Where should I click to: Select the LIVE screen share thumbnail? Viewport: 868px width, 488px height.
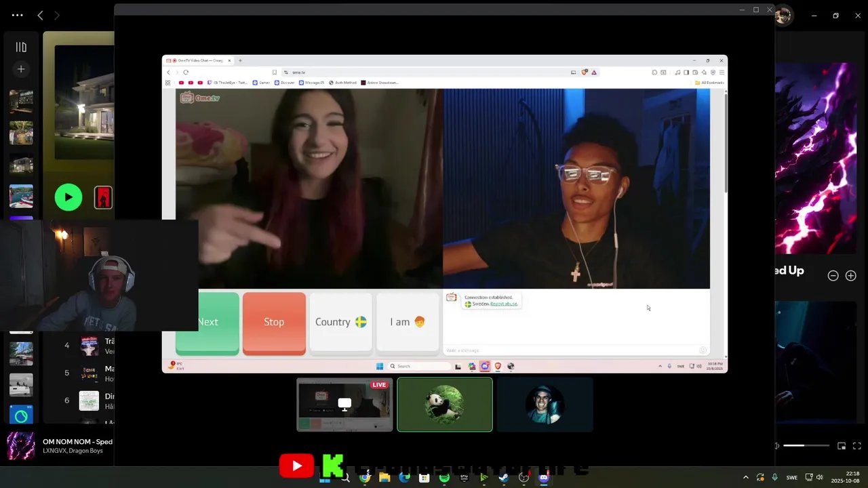click(344, 405)
